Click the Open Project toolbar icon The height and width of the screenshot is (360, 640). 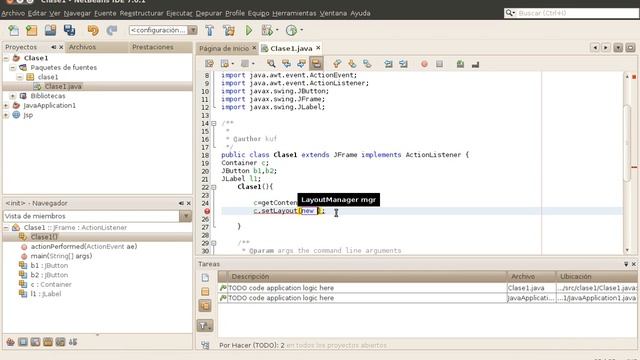[51, 30]
